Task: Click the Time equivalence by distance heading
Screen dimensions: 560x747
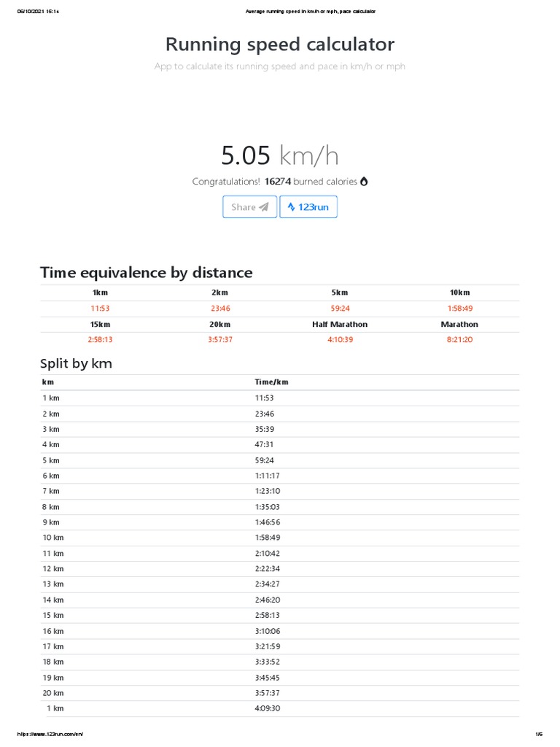Action: click(x=146, y=273)
